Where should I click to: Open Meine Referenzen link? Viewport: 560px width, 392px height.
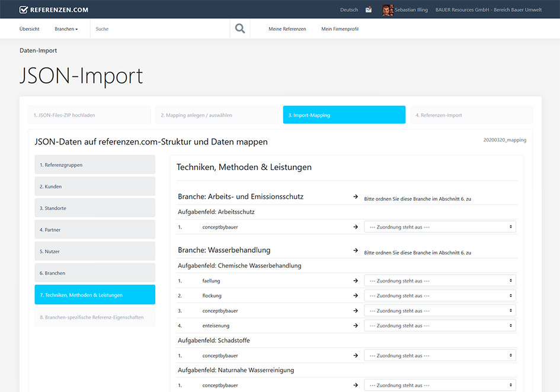tap(287, 29)
